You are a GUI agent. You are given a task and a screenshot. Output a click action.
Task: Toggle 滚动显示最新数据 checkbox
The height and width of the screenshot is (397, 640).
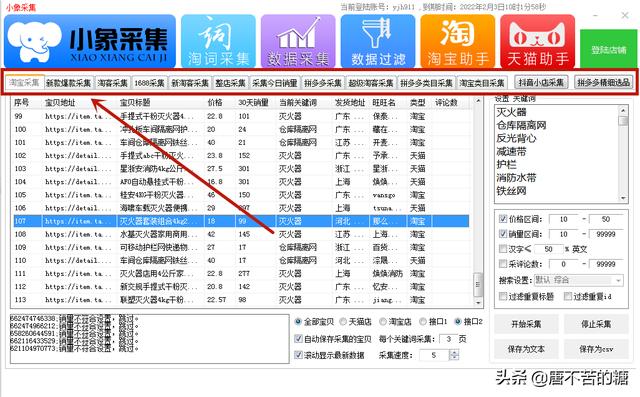tap(298, 355)
